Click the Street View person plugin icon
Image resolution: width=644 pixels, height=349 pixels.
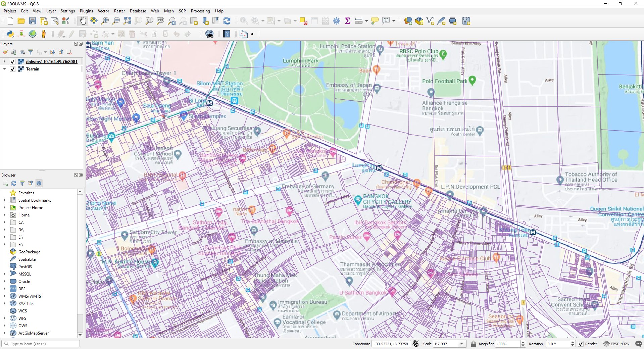point(44,34)
